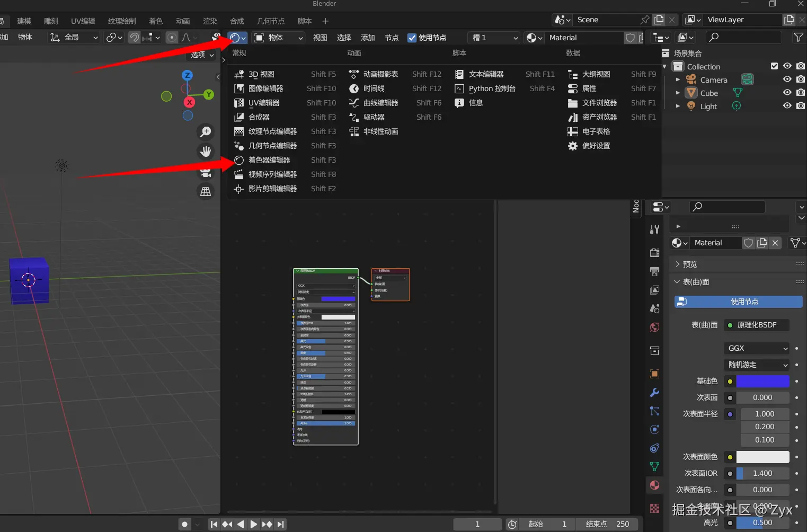
Task: Open the material properties tab icon
Action: tap(654, 485)
